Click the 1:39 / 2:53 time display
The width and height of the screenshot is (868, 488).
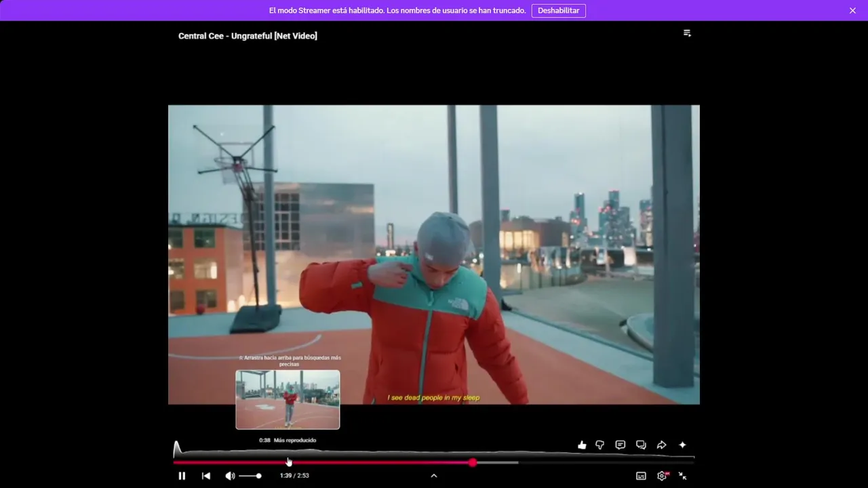click(294, 476)
